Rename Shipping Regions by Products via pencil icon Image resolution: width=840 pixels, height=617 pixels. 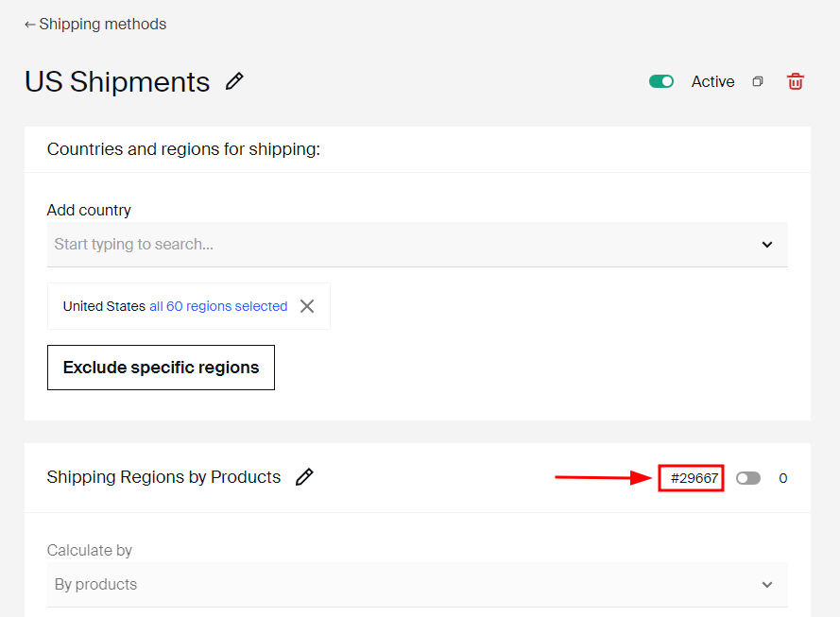304,476
